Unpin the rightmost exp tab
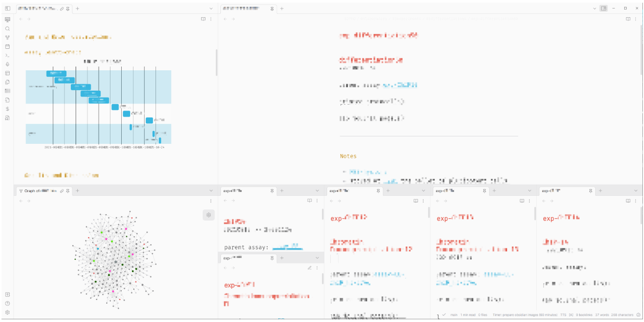This screenshot has width=644, height=322. (590, 191)
